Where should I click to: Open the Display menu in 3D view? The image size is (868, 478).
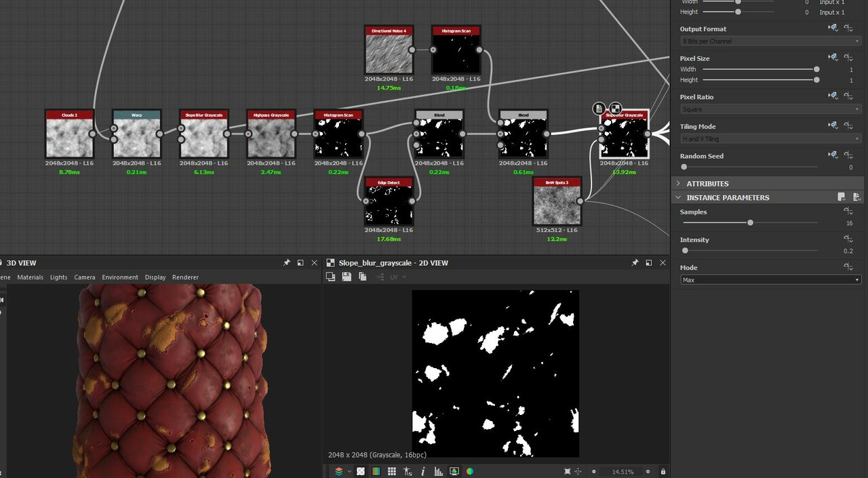(x=155, y=277)
